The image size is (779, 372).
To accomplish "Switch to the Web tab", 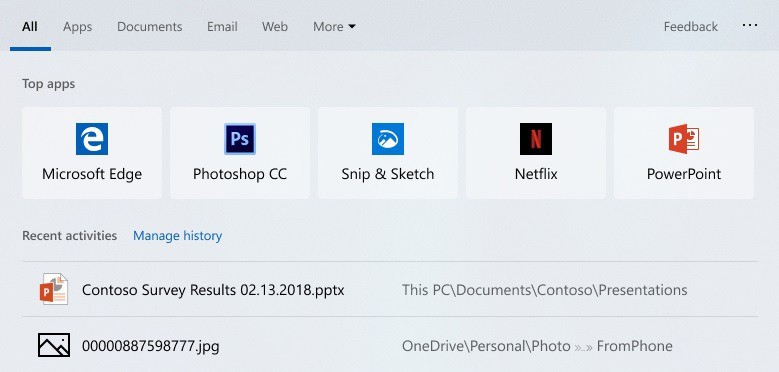I will [275, 26].
